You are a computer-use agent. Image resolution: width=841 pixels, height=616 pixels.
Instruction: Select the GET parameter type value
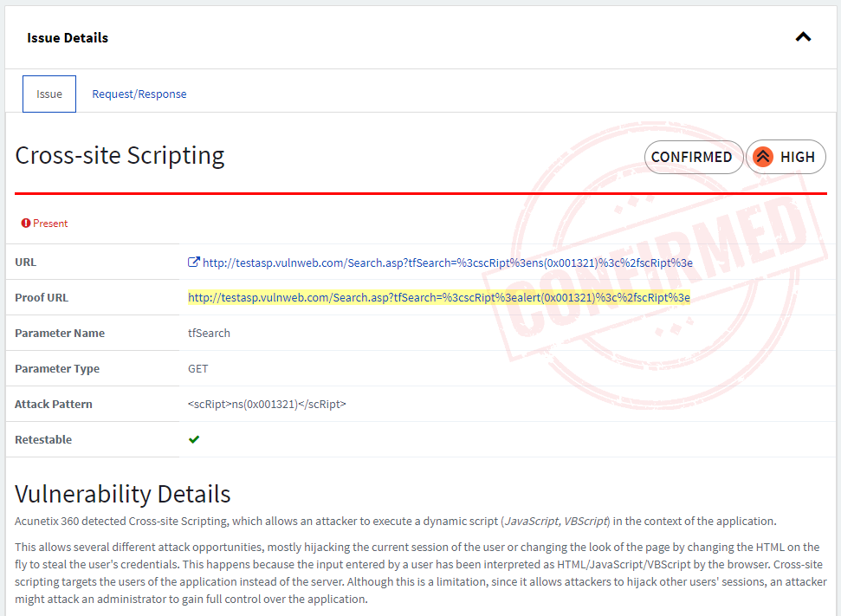(x=198, y=368)
